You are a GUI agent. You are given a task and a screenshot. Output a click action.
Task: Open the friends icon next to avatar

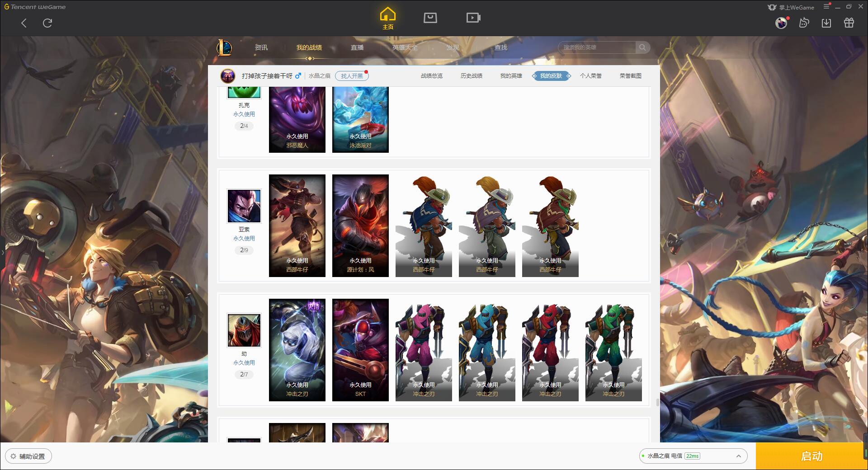click(x=804, y=23)
